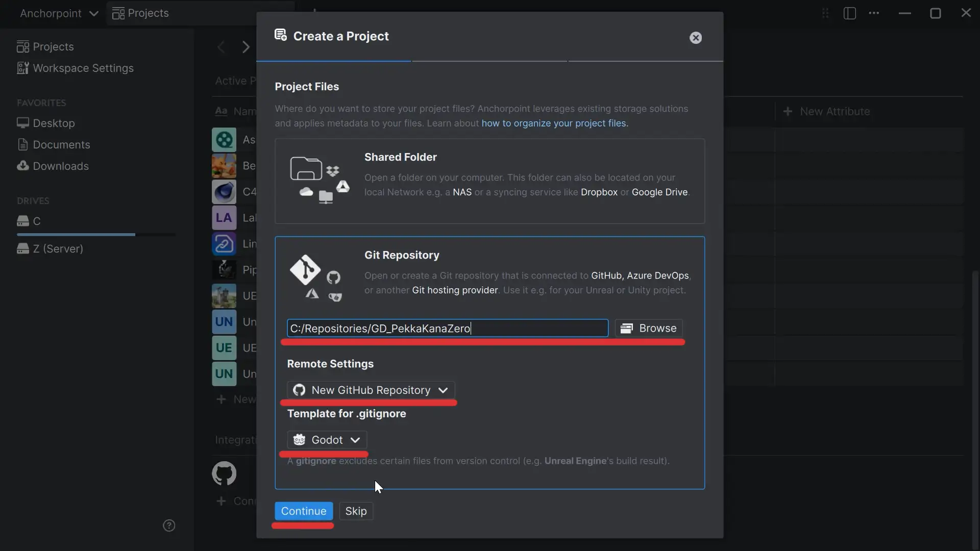Select the Cinema 4D project thumbnail
The width and height of the screenshot is (980, 551).
224,192
